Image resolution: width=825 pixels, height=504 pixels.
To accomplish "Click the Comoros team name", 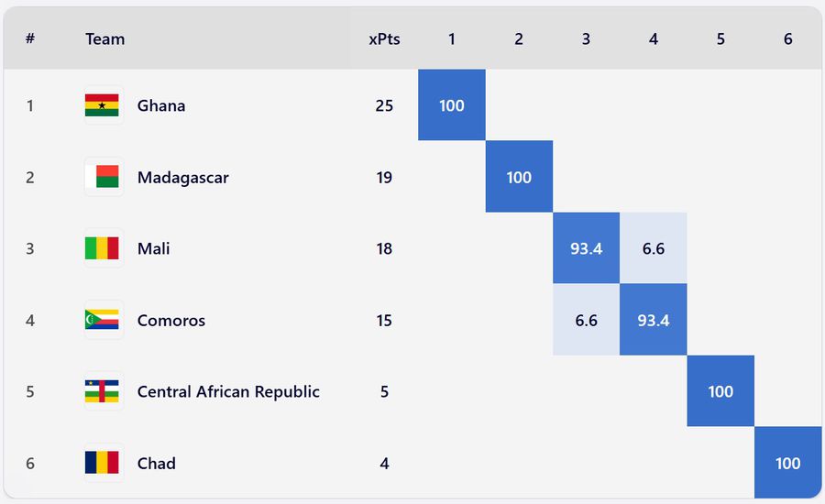I will 171,320.
